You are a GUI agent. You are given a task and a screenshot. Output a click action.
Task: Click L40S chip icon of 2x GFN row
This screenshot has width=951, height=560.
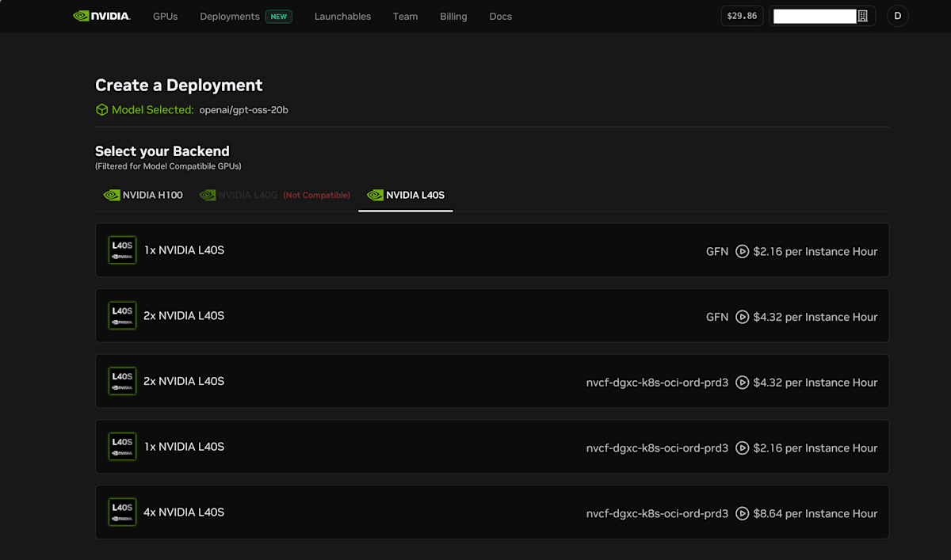coord(122,316)
